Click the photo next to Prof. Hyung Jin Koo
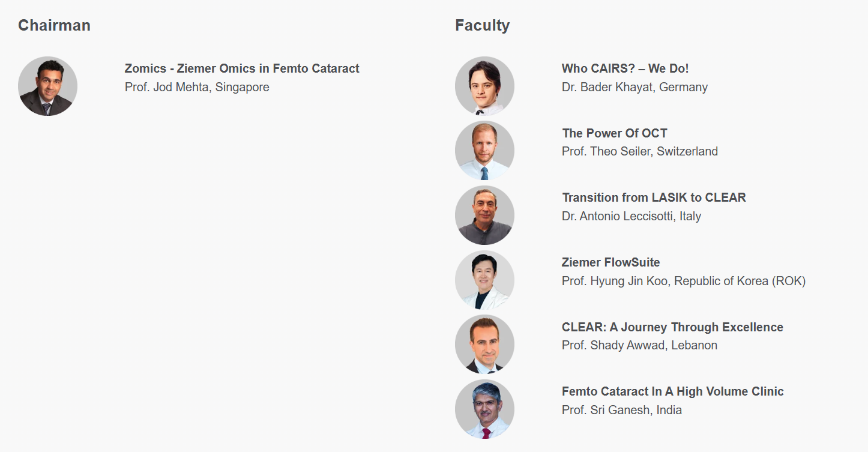The width and height of the screenshot is (868, 452). point(484,280)
